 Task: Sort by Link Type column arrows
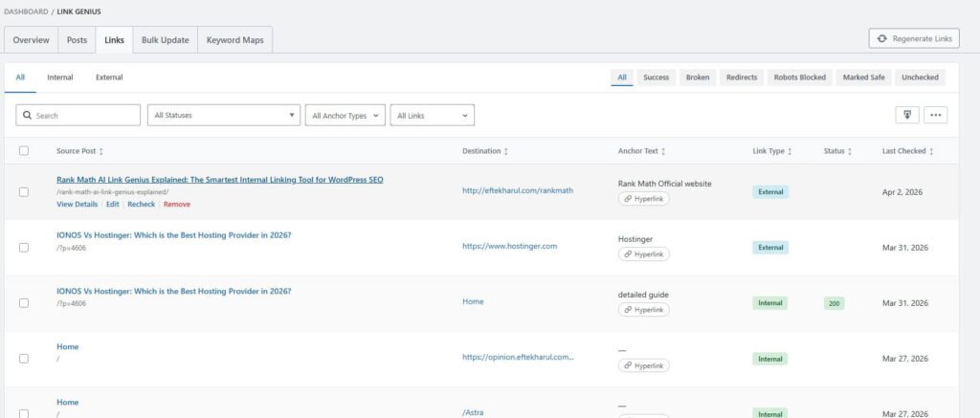click(x=790, y=151)
